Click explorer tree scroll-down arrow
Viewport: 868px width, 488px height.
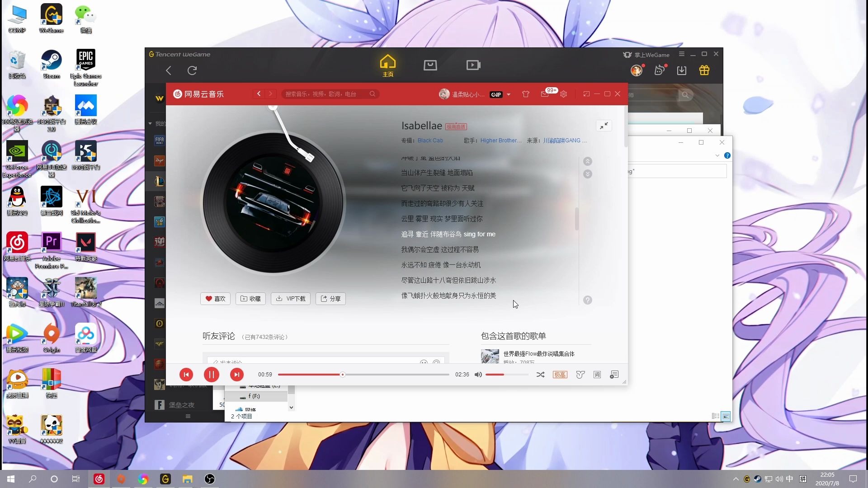291,407
